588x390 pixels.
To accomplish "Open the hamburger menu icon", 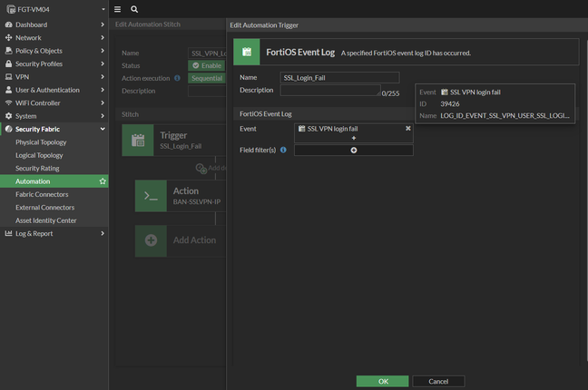I will point(117,9).
